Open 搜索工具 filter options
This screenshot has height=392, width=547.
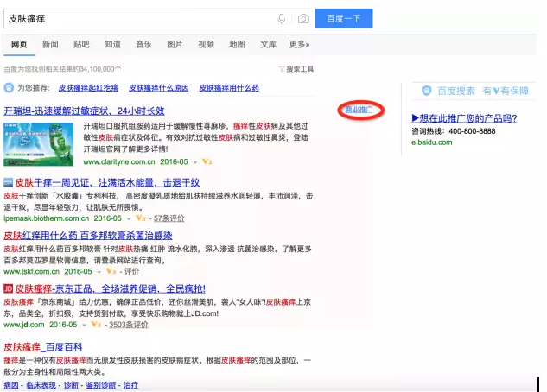296,69
